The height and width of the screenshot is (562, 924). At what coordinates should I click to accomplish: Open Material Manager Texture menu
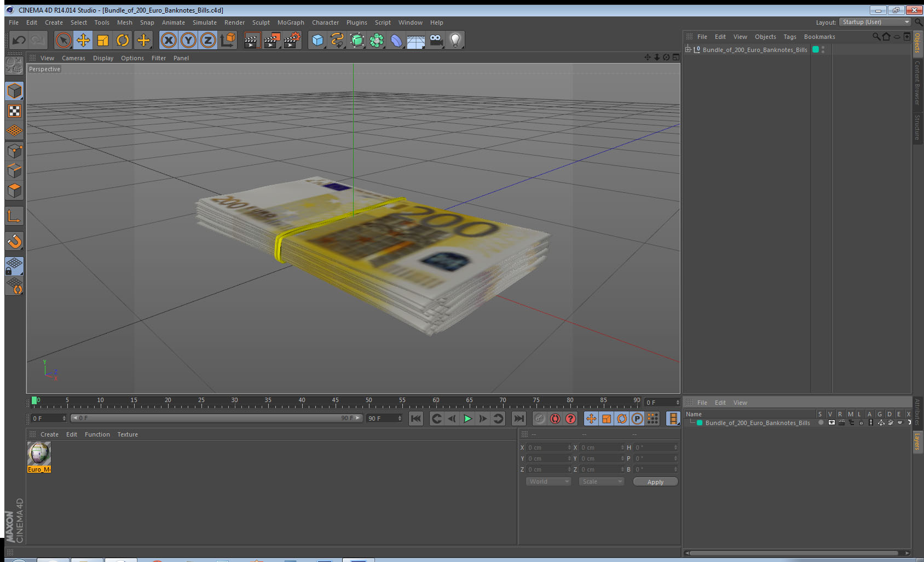point(128,434)
